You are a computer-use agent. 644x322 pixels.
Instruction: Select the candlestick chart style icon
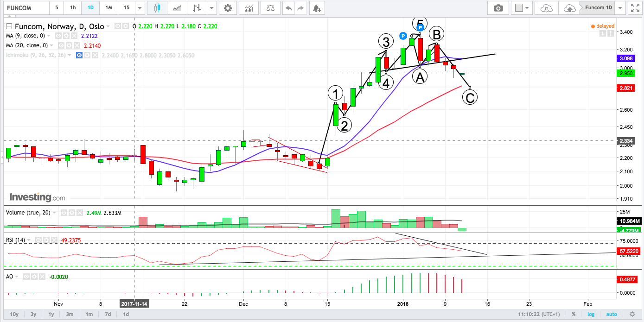(x=157, y=8)
